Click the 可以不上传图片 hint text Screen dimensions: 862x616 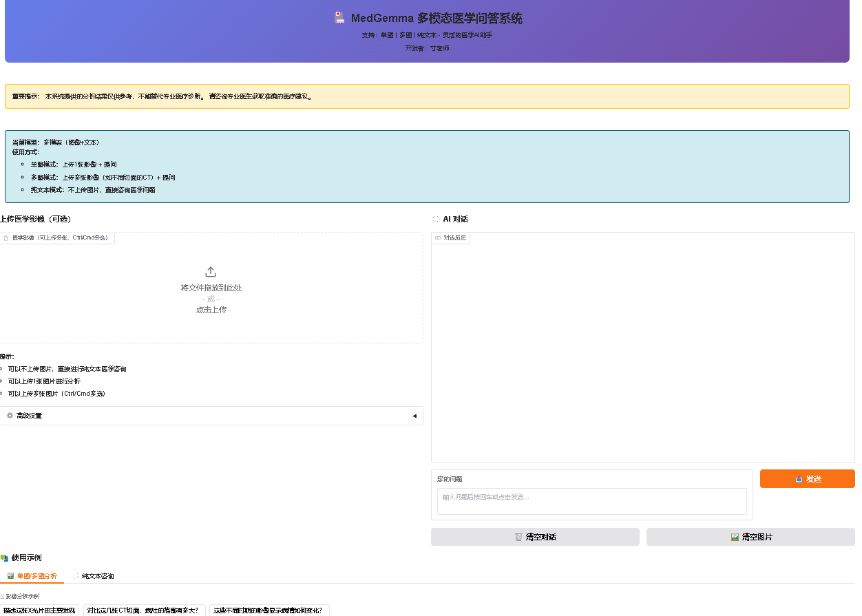click(x=67, y=369)
